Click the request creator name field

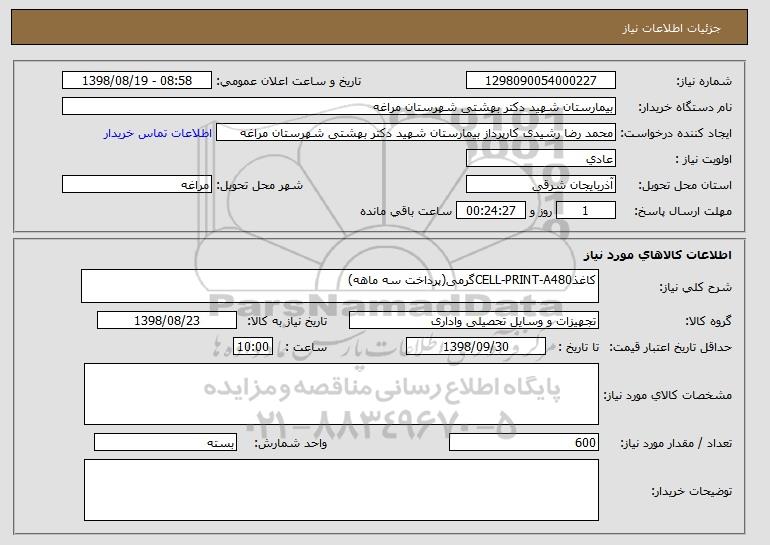416,133
